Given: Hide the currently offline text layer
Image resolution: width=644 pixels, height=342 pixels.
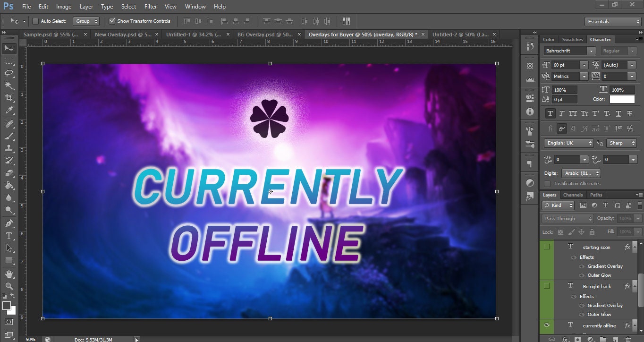Looking at the screenshot, I should pyautogui.click(x=546, y=325).
